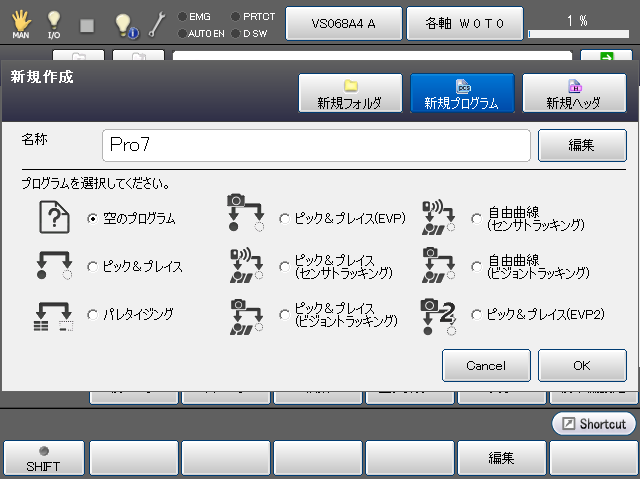Screen dimensions: 640x479
Task: Click the 名称 field containing Pro7
Action: click(x=316, y=145)
